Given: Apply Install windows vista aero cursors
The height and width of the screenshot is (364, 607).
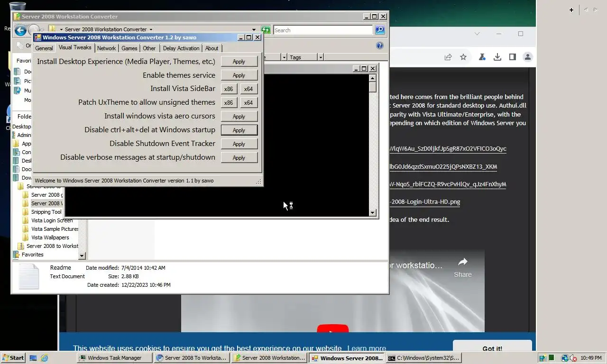Looking at the screenshot, I should tap(239, 117).
